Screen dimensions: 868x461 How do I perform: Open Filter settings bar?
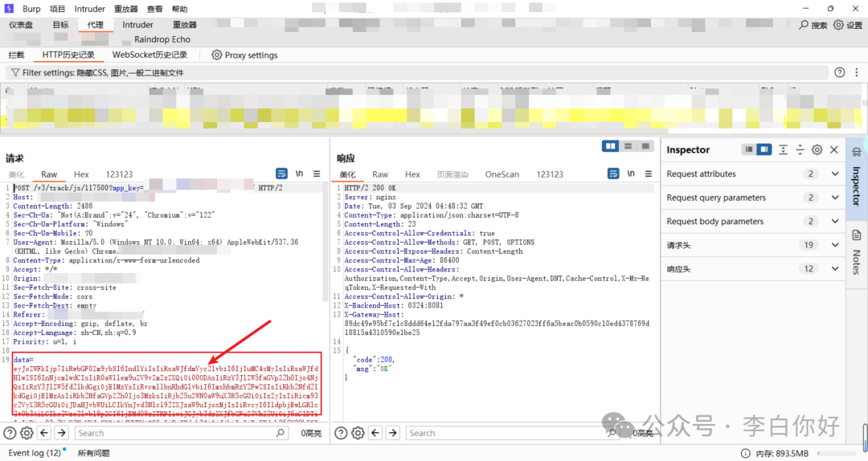[x=417, y=72]
